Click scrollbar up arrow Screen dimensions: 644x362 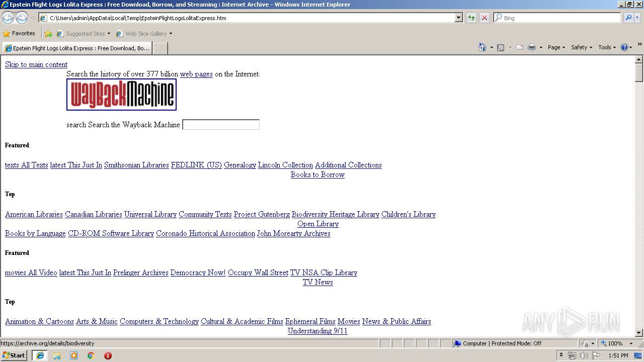point(639,60)
